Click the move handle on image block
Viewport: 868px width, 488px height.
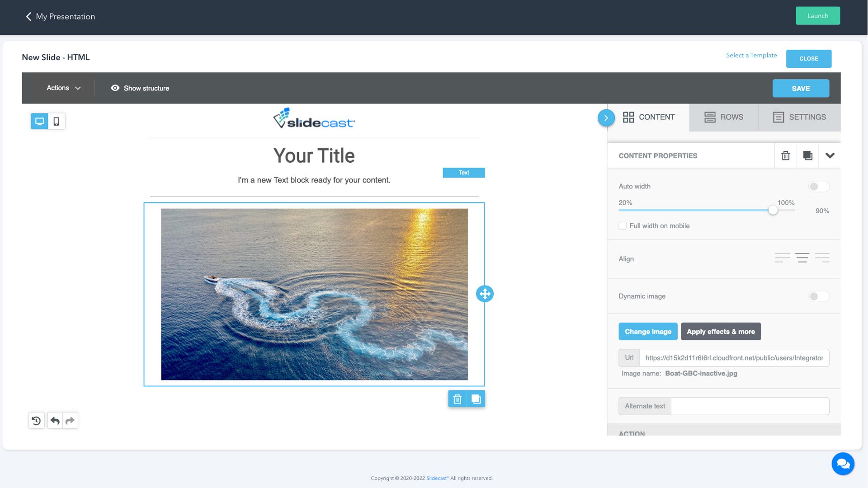pos(485,294)
